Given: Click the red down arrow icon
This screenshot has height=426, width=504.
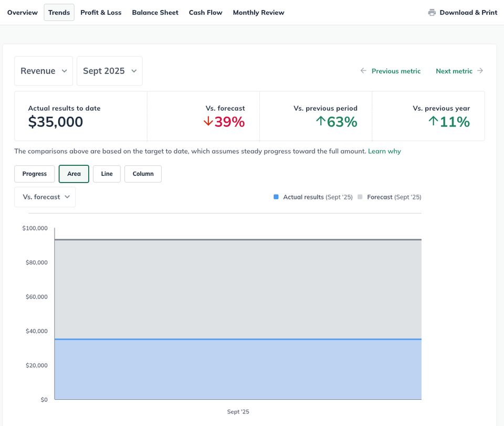Looking at the screenshot, I should pyautogui.click(x=208, y=121).
